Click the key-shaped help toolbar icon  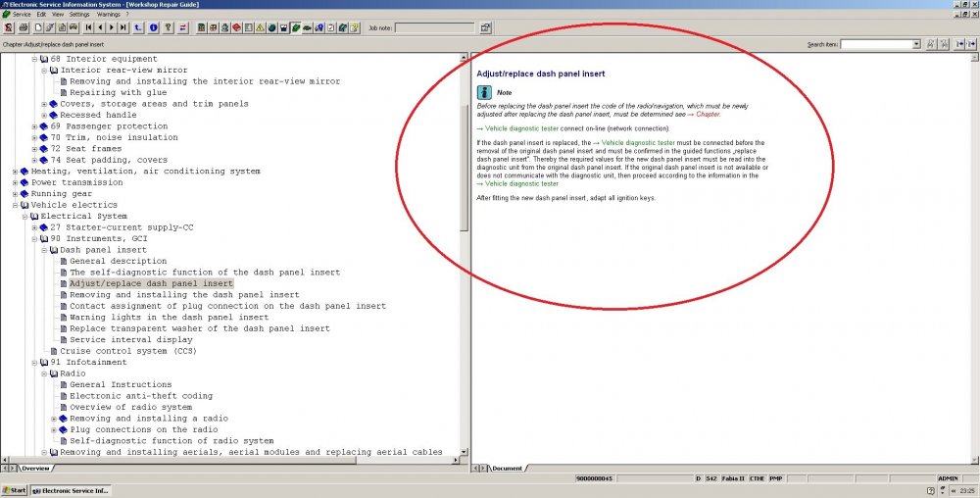point(169,27)
